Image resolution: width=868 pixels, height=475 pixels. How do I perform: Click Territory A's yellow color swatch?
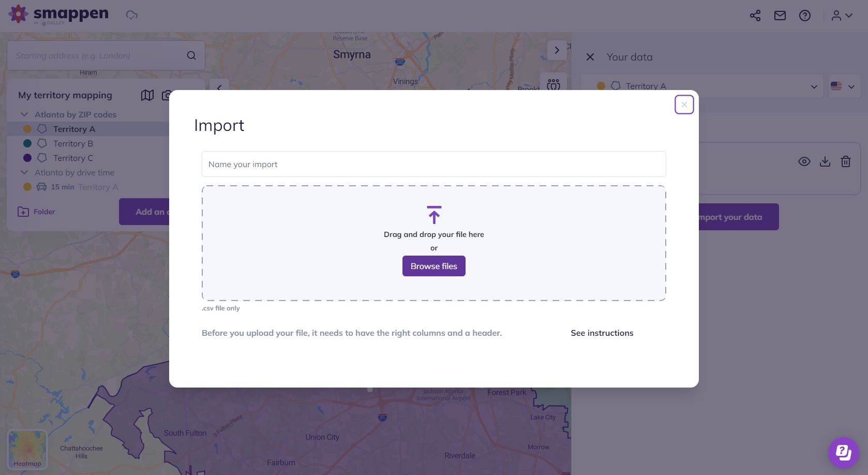coord(27,129)
